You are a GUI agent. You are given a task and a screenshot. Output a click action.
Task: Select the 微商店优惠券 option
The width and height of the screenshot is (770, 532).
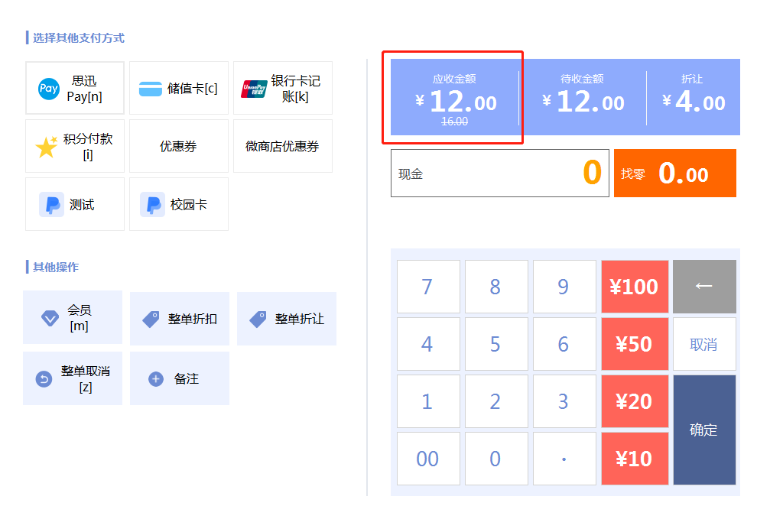point(283,146)
